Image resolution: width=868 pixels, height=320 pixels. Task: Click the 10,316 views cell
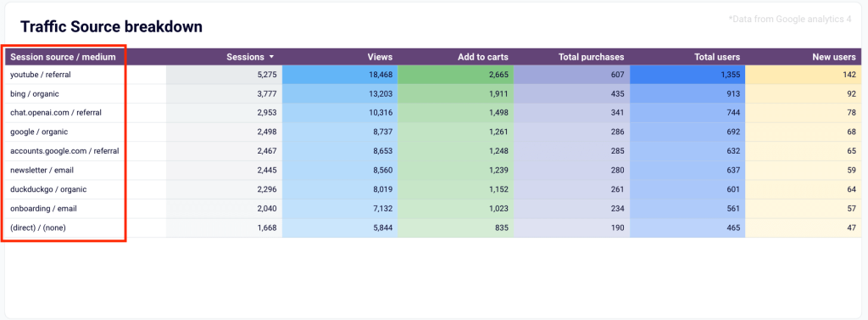pos(340,113)
